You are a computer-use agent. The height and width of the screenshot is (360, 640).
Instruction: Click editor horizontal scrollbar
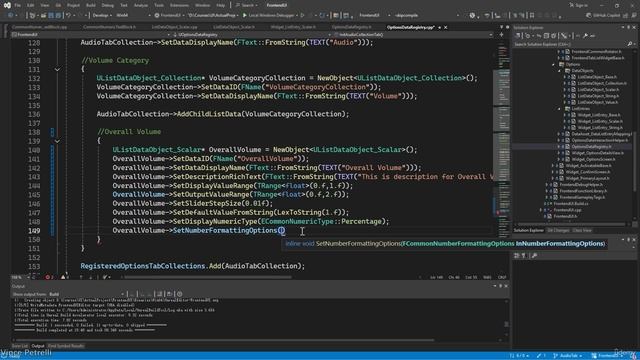click(x=207, y=277)
